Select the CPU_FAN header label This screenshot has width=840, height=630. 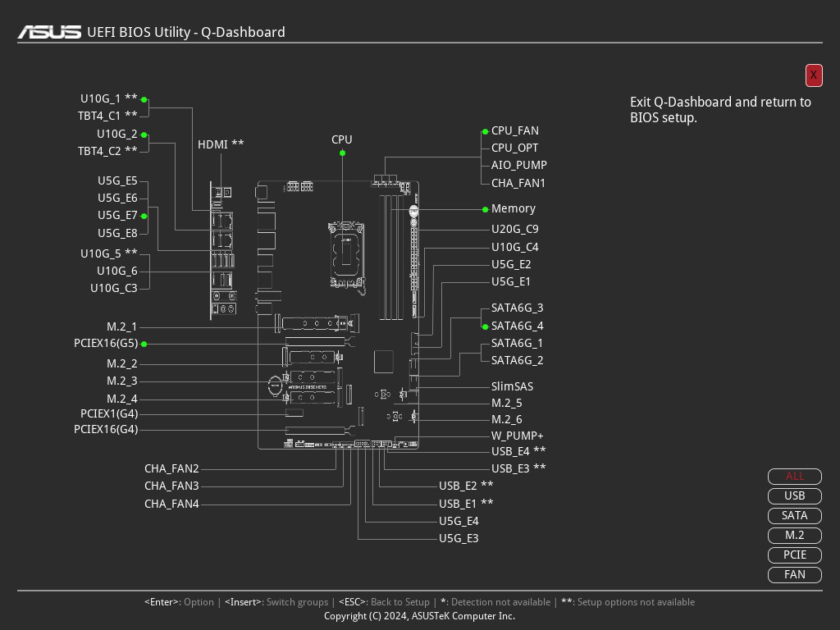coord(514,130)
